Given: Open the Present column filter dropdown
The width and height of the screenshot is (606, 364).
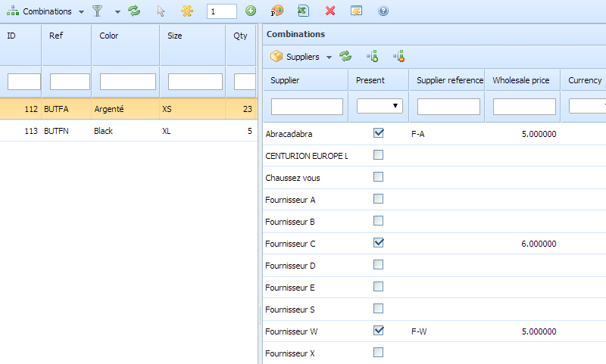Looking at the screenshot, I should (380, 107).
